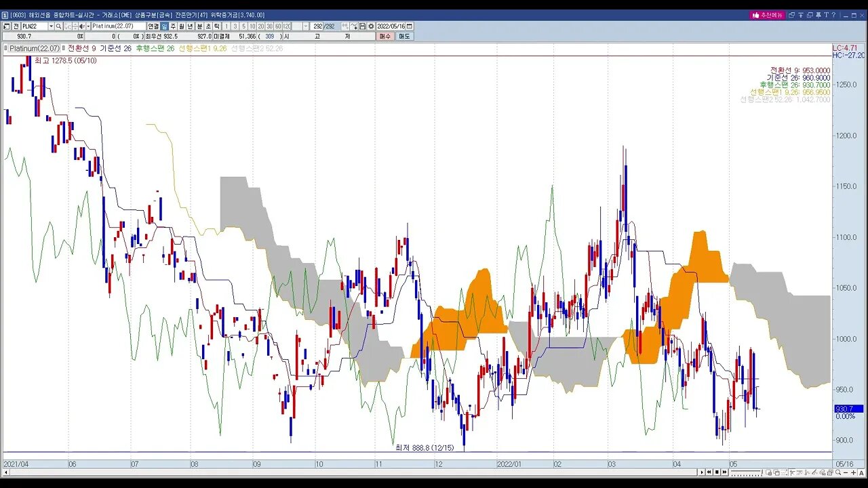Click the play arrow before the rewind button
Screen dimensions: 868x488
point(702,472)
